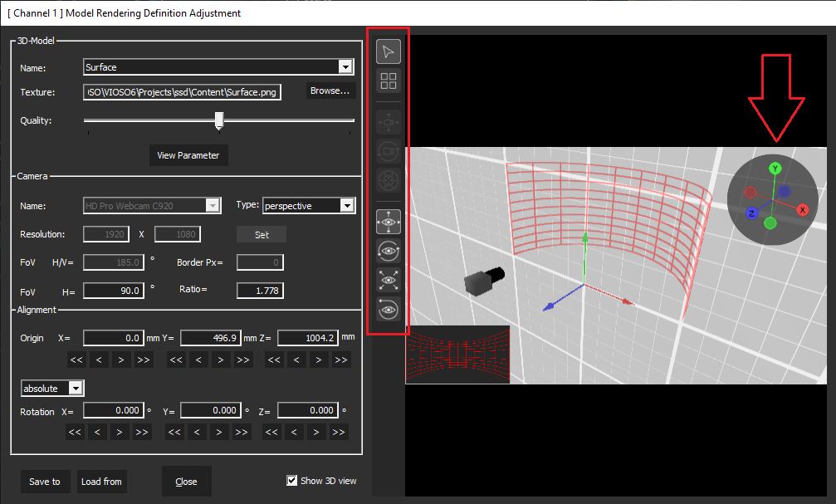Viewport: 836px width, 504px height.
Task: Choose the eye zoom-extents tool
Action: 389,280
